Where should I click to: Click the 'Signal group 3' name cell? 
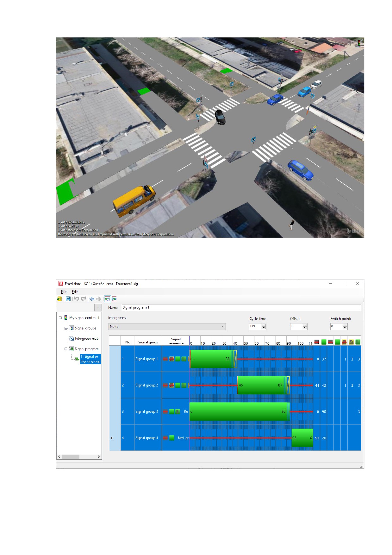148,411
